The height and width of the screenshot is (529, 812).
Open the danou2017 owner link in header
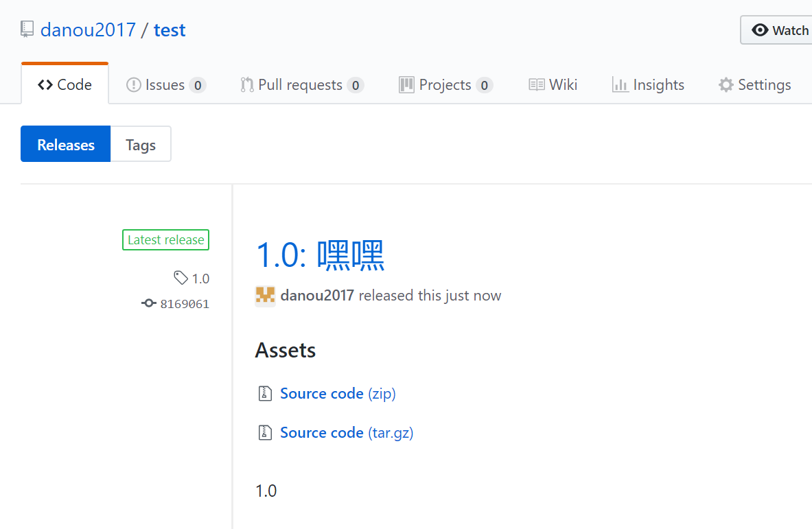88,30
